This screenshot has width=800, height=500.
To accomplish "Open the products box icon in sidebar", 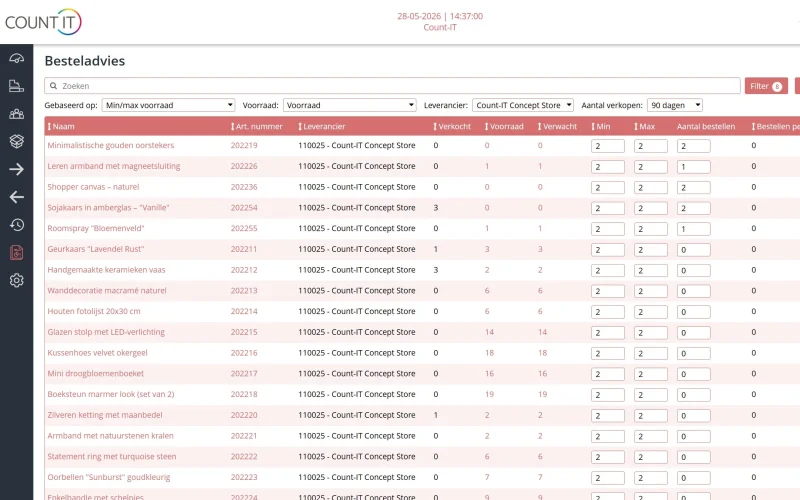I will click(x=16, y=141).
